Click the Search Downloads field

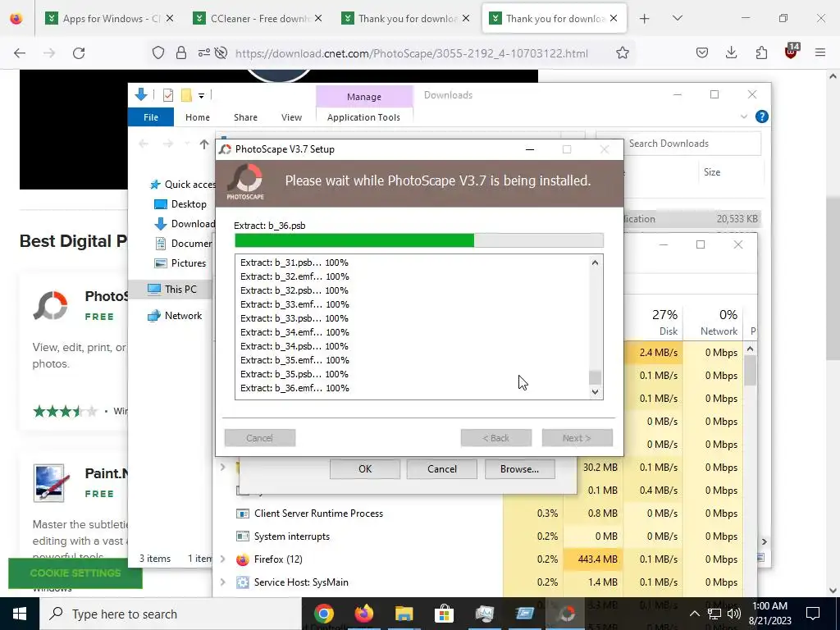(x=678, y=144)
